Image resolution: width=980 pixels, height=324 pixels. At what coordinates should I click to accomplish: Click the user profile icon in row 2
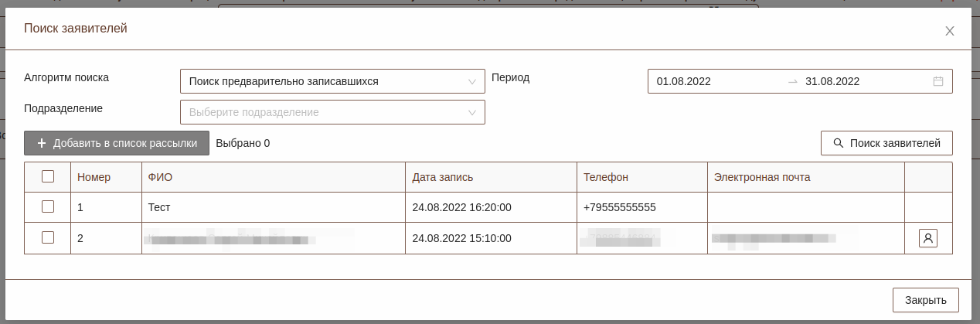[x=928, y=238]
